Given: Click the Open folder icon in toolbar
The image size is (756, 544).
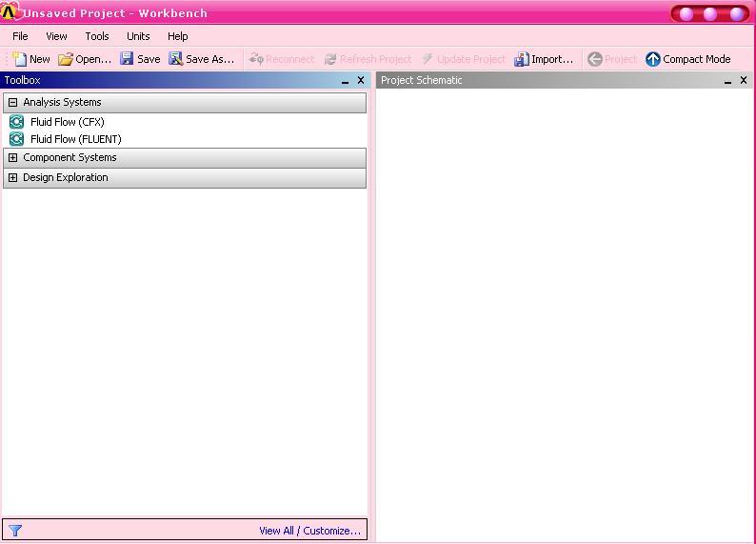Looking at the screenshot, I should pyautogui.click(x=65, y=59).
